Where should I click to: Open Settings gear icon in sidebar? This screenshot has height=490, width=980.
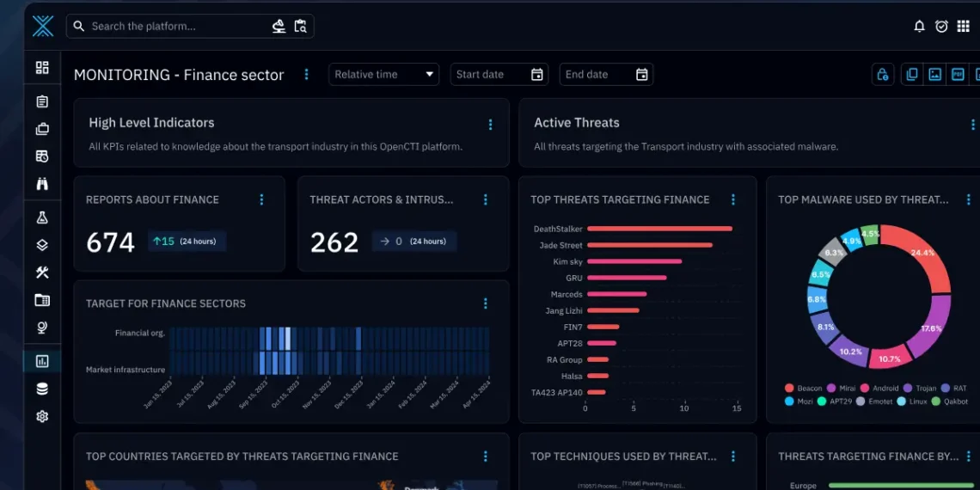pyautogui.click(x=42, y=416)
